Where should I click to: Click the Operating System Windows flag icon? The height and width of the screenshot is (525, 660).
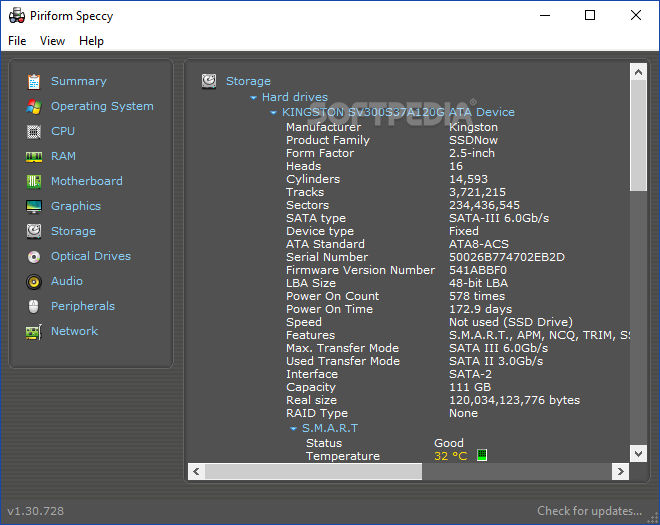34,107
